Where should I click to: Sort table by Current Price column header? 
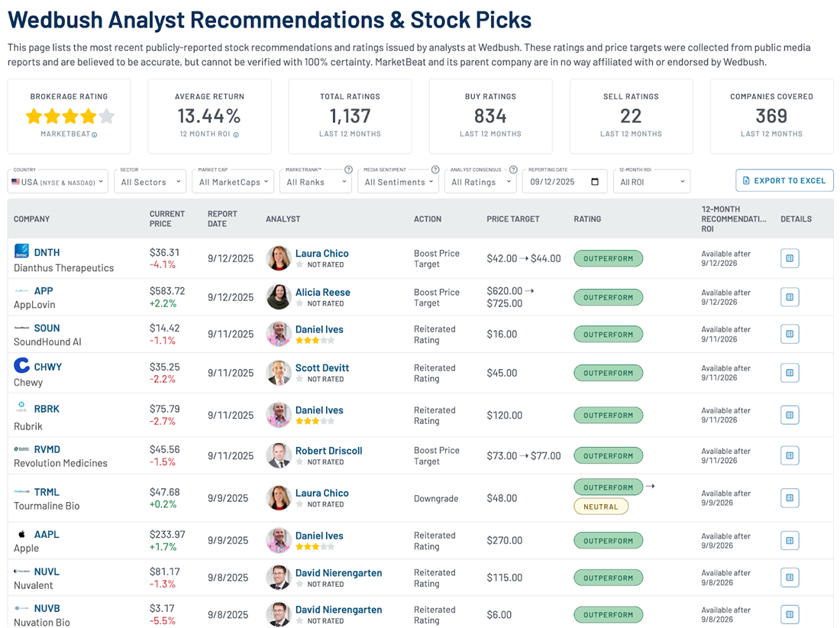coord(166,219)
